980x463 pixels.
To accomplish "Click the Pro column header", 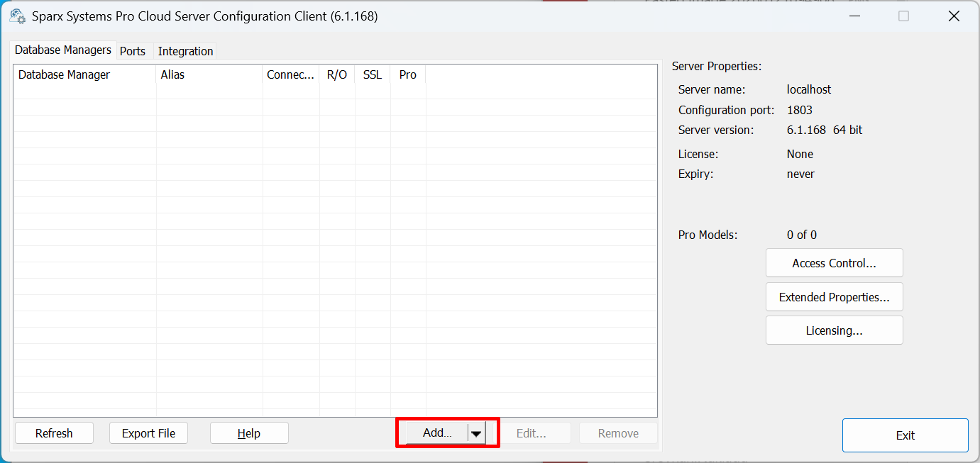I will click(408, 74).
